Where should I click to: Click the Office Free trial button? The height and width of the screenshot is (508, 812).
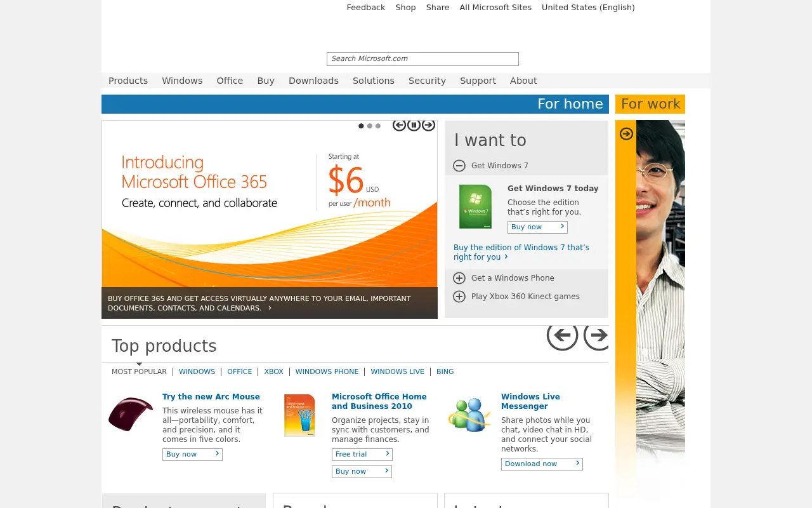pyautogui.click(x=362, y=455)
